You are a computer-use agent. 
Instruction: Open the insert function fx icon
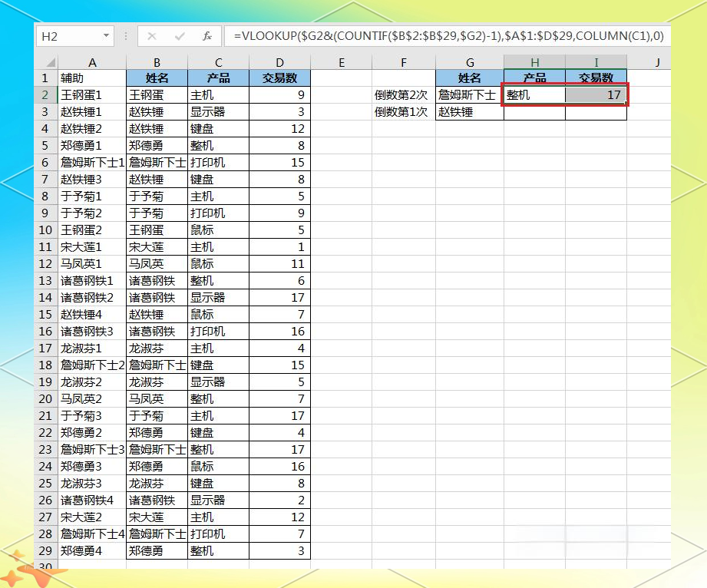(x=207, y=36)
